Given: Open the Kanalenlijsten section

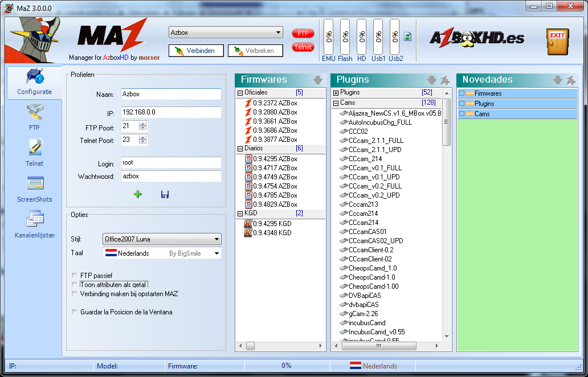Looking at the screenshot, I should click(35, 225).
